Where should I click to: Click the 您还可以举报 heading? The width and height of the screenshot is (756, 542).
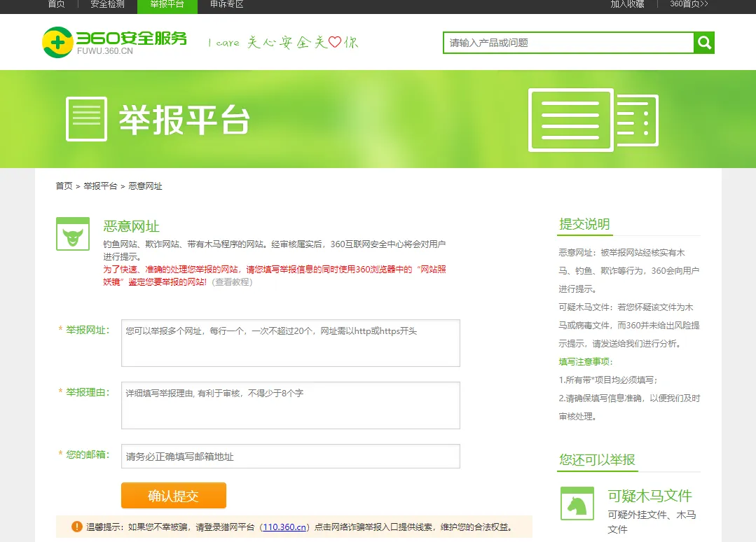(597, 459)
